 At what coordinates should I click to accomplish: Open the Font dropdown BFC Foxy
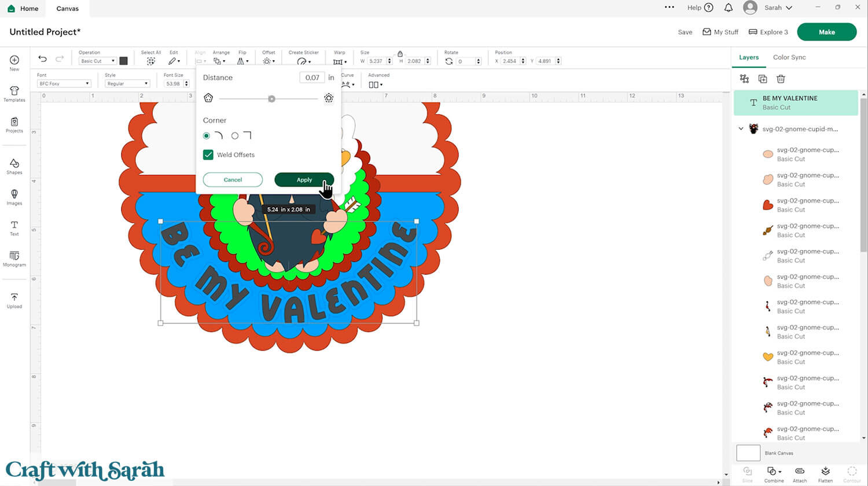[x=64, y=84]
